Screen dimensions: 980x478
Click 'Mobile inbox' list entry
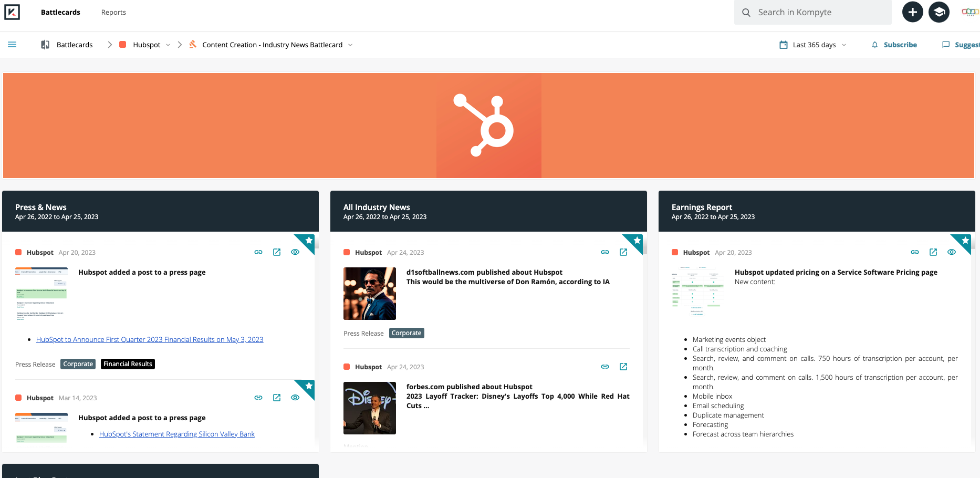point(712,396)
